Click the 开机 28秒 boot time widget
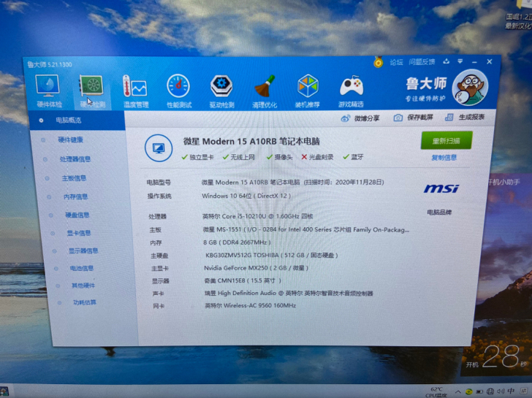 pos(497,358)
